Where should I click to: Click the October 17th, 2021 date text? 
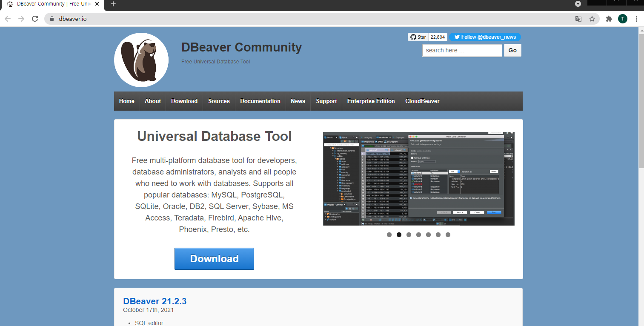[x=149, y=310]
